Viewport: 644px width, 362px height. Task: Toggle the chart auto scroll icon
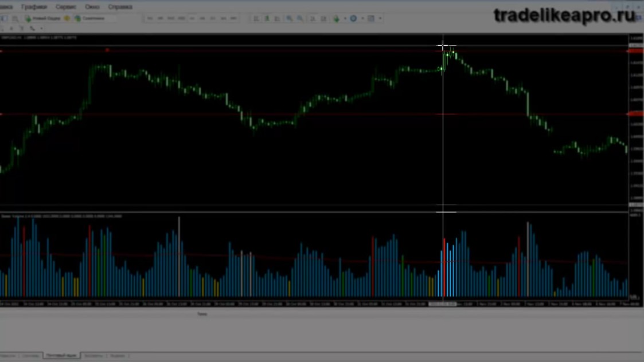(313, 18)
